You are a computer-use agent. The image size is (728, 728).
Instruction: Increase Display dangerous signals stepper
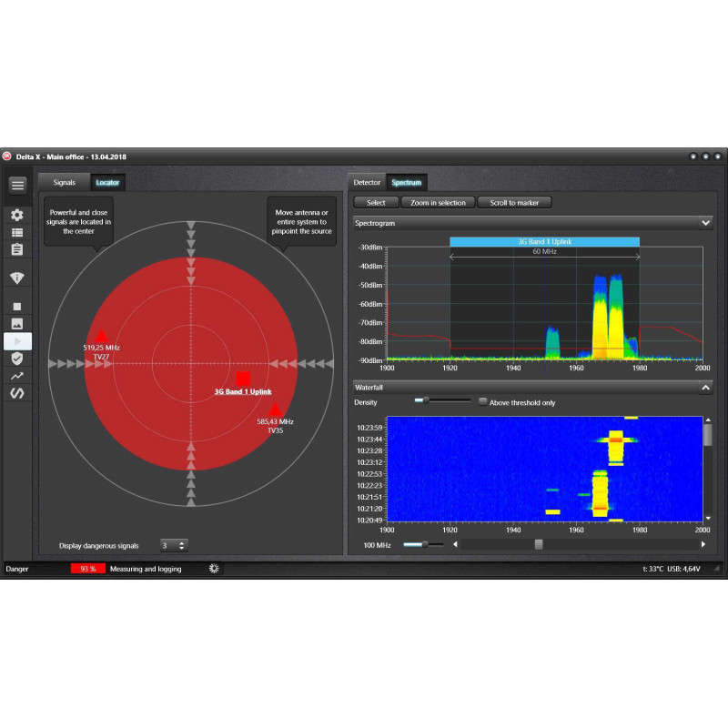coord(181,542)
